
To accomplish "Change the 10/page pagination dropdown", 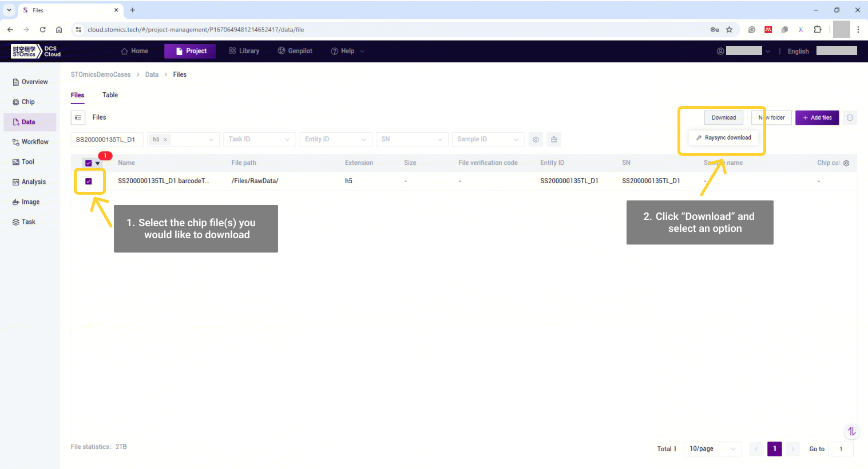I will pyautogui.click(x=712, y=449).
